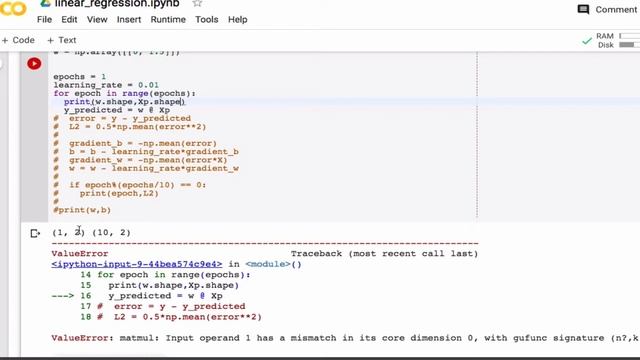Run the code cell with the play button
The width and height of the screenshot is (640, 360).
pos(34,64)
